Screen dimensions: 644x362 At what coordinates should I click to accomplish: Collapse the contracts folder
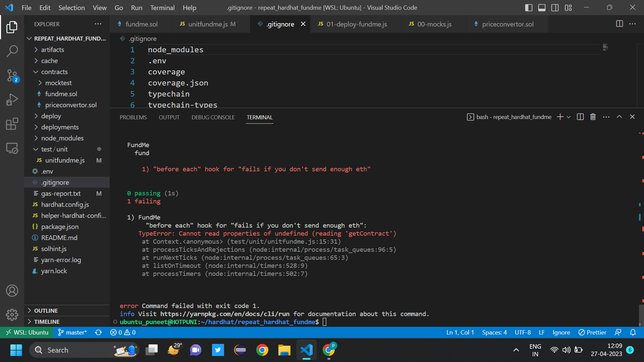(67, 72)
